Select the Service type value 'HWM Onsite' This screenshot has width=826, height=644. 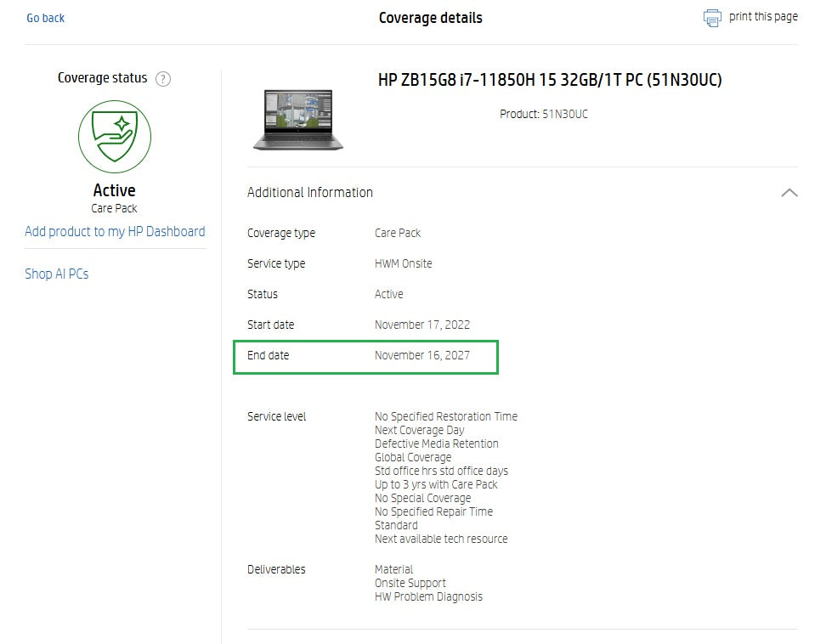tap(404, 264)
